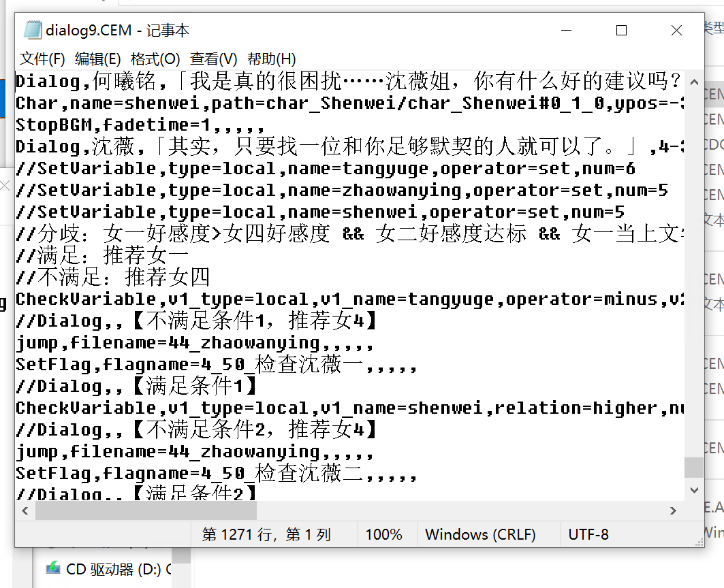
Task: Click the horizontal scrollbar right arrow
Action: tap(674, 510)
